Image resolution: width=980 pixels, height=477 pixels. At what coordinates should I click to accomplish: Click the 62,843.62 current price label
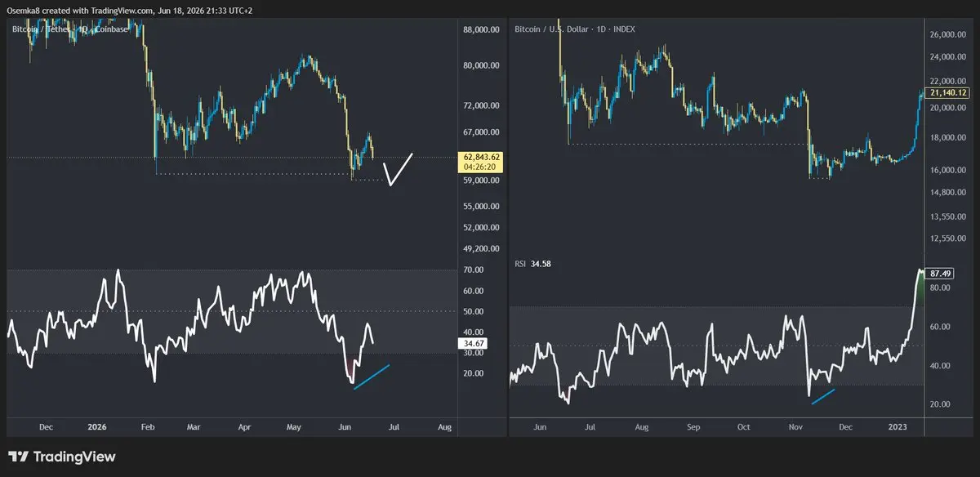[481, 157]
